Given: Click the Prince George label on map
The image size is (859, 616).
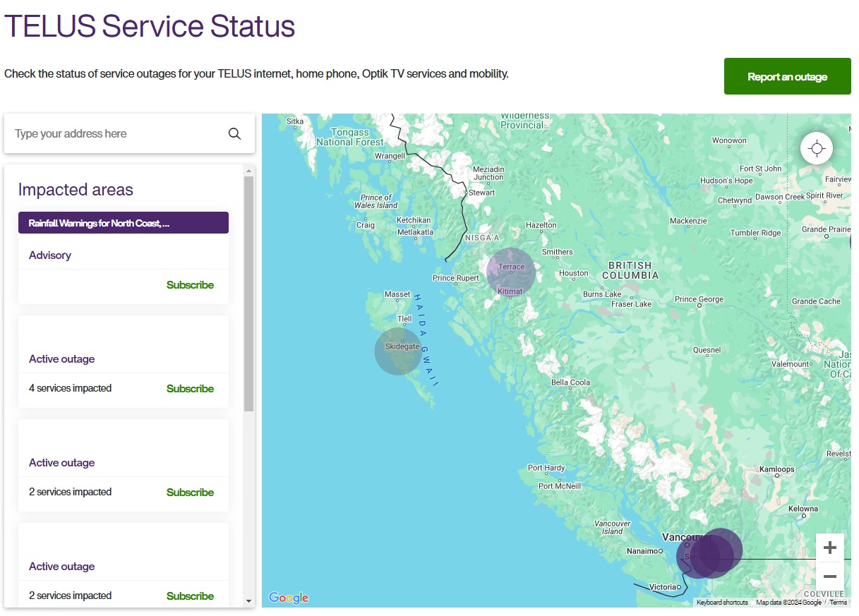Looking at the screenshot, I should tap(699, 299).
